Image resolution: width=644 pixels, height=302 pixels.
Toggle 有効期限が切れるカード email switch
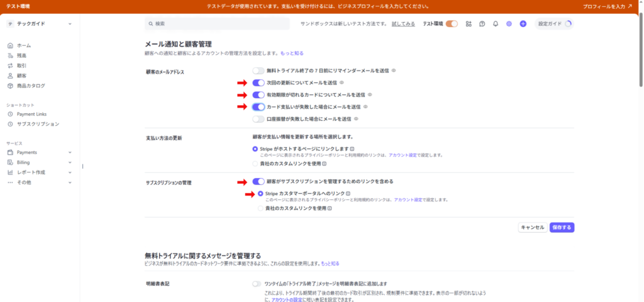tap(258, 95)
